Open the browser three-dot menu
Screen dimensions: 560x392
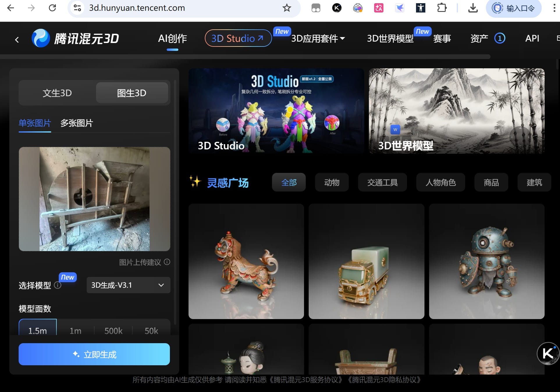point(554,8)
